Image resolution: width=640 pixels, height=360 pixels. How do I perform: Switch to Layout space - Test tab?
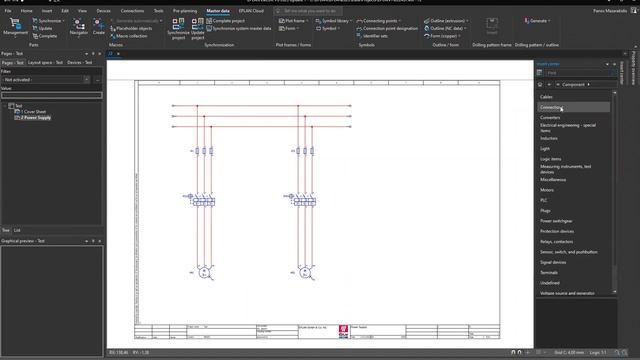(45, 62)
